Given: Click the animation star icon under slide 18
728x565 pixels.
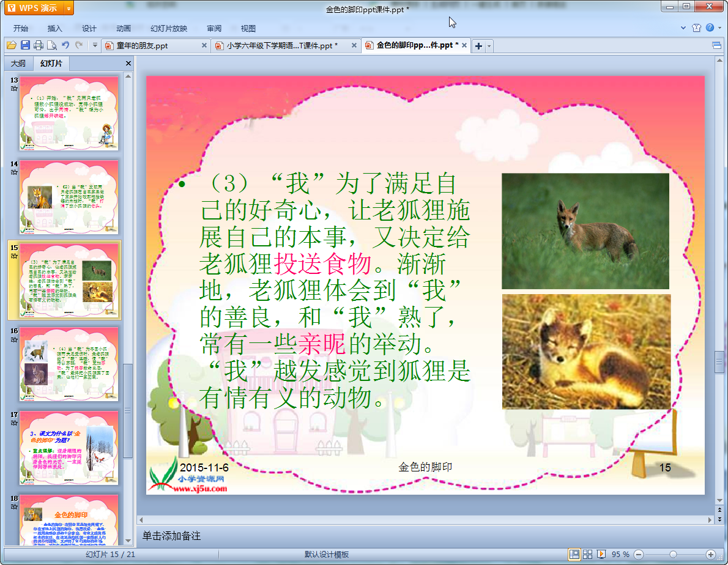Looking at the screenshot, I should pos(14,506).
